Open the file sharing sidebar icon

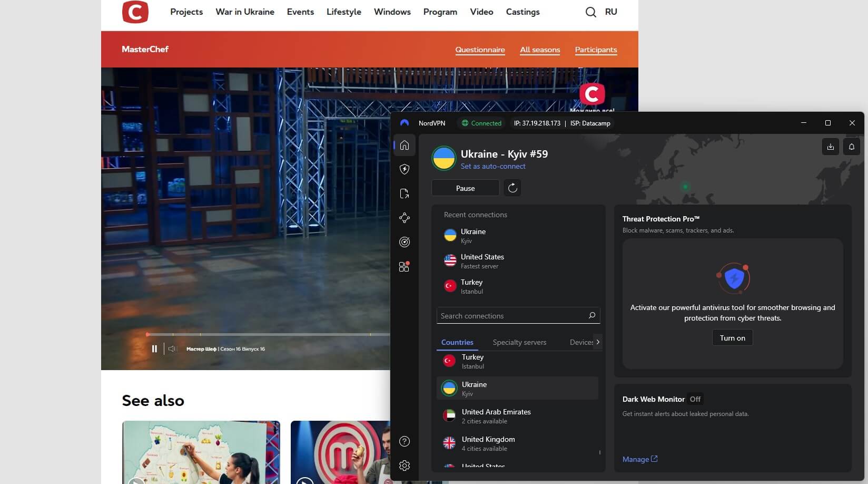pos(405,193)
